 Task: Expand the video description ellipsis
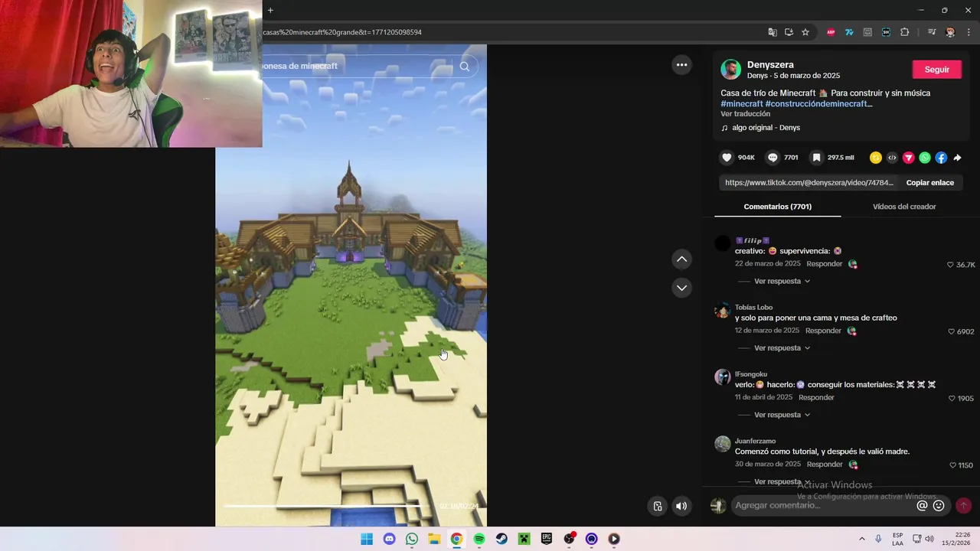(x=869, y=104)
